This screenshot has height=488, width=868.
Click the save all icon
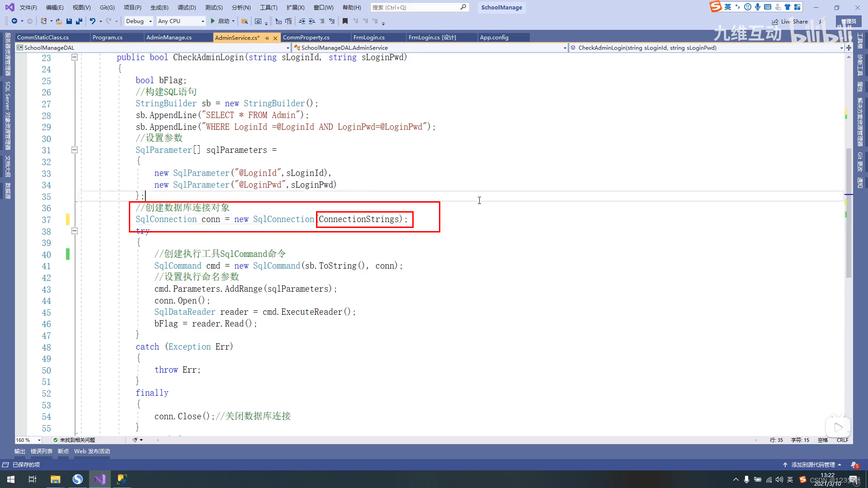click(x=79, y=21)
